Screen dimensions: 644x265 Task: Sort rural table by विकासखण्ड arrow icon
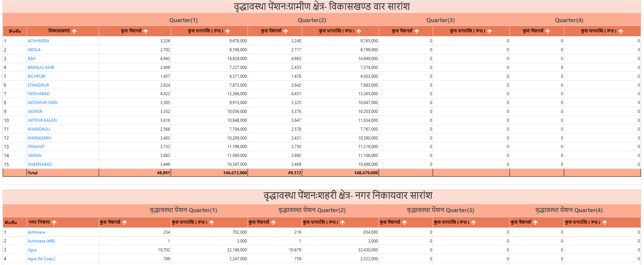[74, 31]
